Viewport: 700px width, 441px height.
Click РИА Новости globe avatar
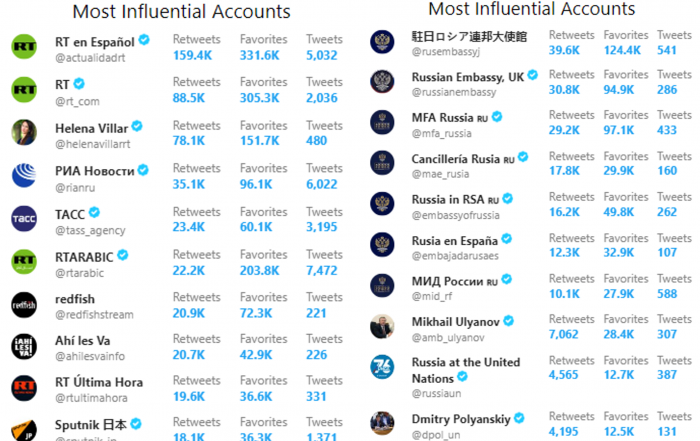point(24,175)
